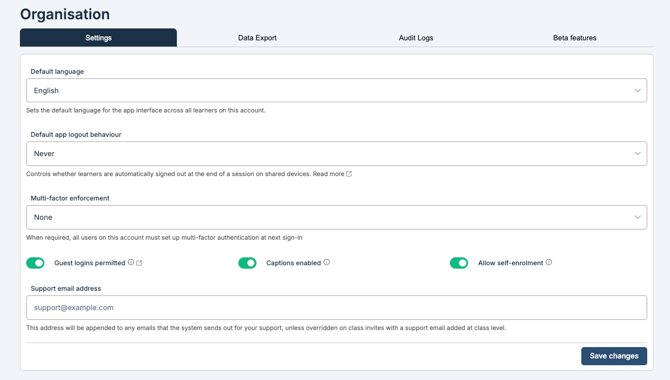Follow the Read more link
Image resolution: width=670 pixels, height=380 pixels.
(x=328, y=174)
